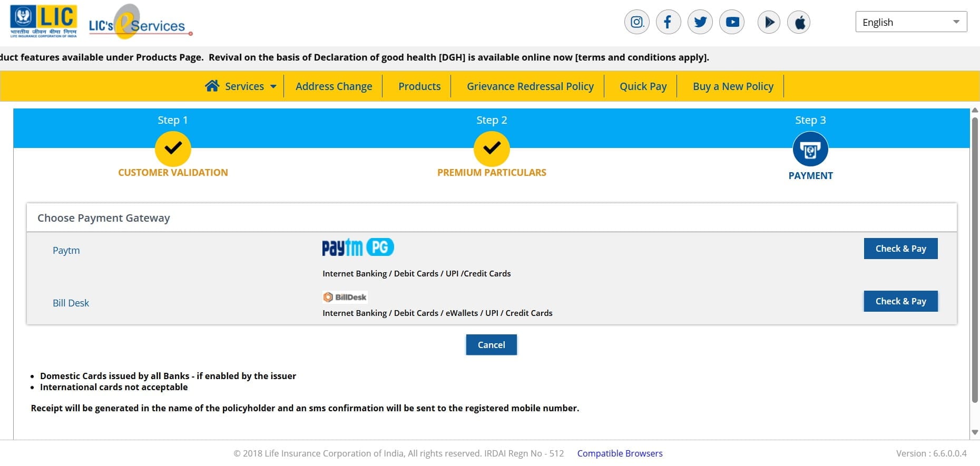Click the 'PREMIUM PARTICULARS' step label
The width and height of the screenshot is (980, 466).
[x=492, y=172]
